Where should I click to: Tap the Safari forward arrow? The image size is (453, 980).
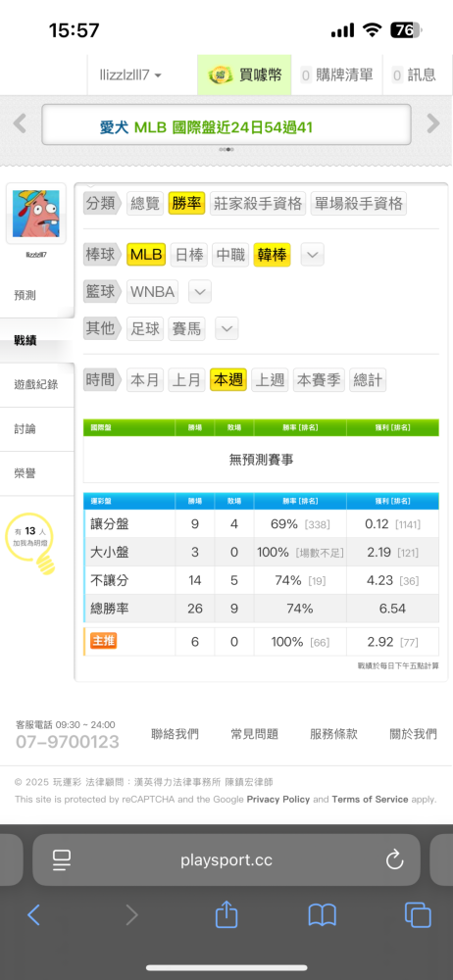coord(131,915)
